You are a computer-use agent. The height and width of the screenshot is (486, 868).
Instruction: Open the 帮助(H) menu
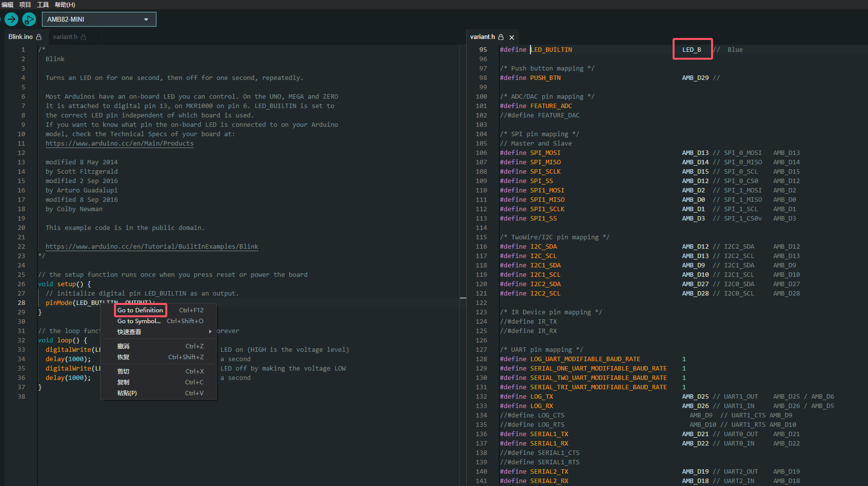pyautogui.click(x=65, y=4)
